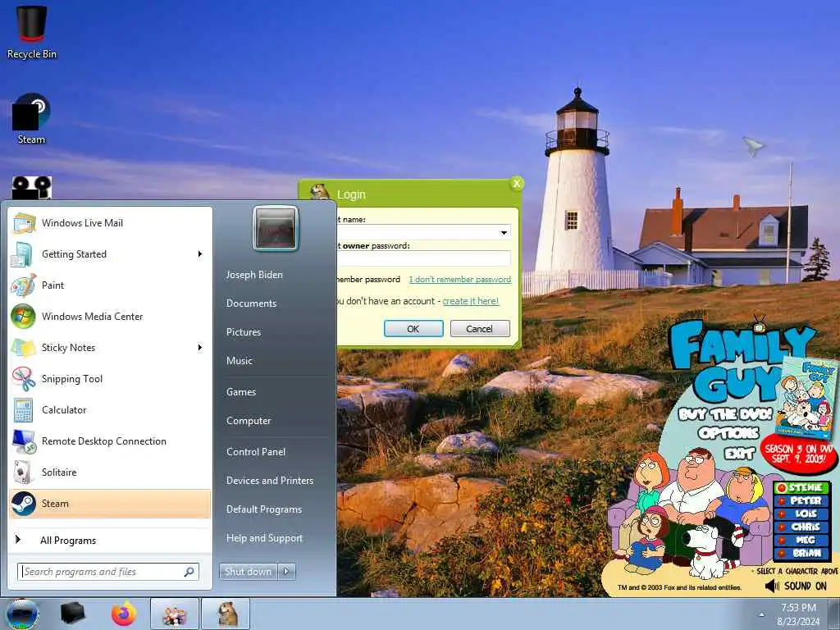Close the Login dialog
Screen dimensions: 840x630
coord(517,184)
